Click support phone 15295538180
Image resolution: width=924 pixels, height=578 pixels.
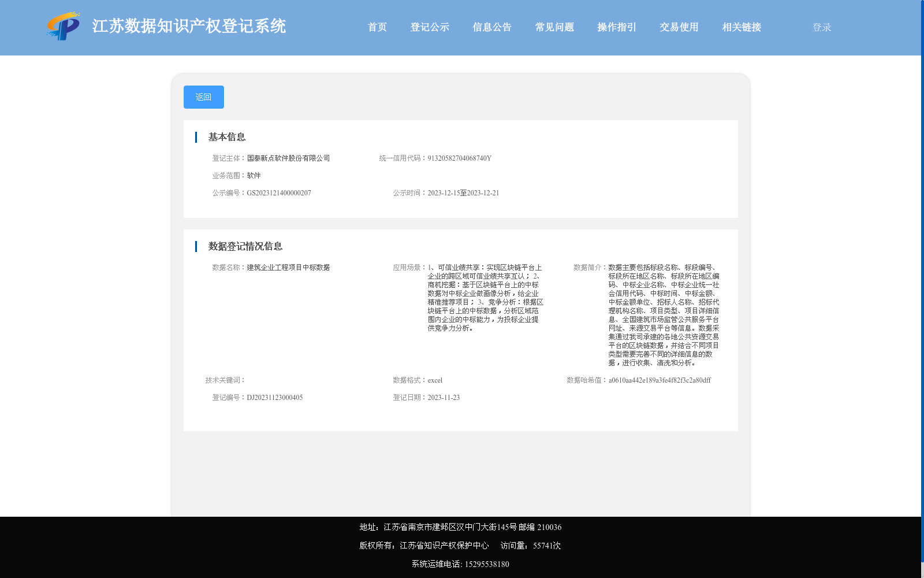coord(487,564)
